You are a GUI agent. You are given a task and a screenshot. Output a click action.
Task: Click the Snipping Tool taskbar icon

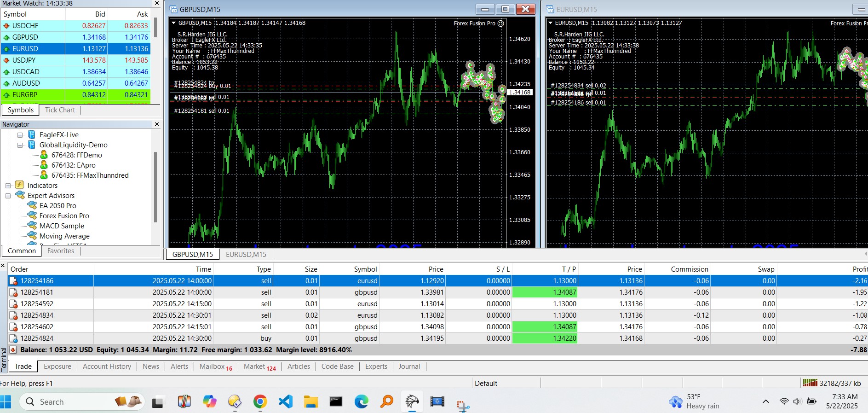463,405
